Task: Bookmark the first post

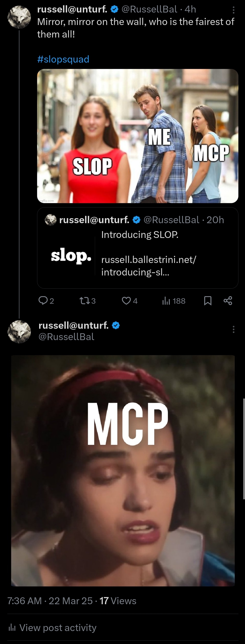Action: tap(208, 301)
